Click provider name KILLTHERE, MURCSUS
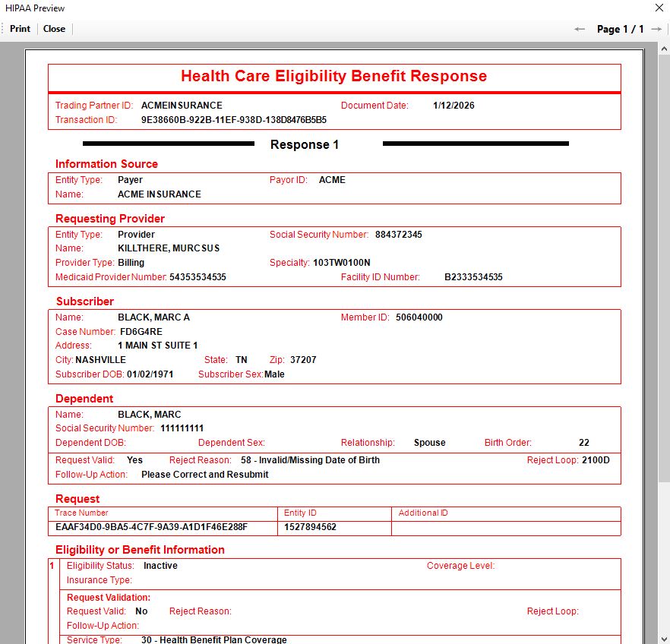 click(x=169, y=248)
